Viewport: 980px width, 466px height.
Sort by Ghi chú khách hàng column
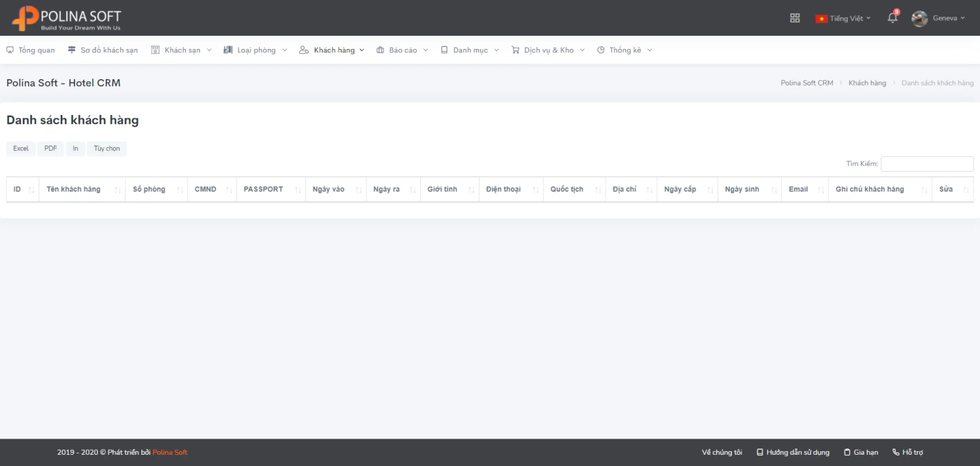pos(880,189)
